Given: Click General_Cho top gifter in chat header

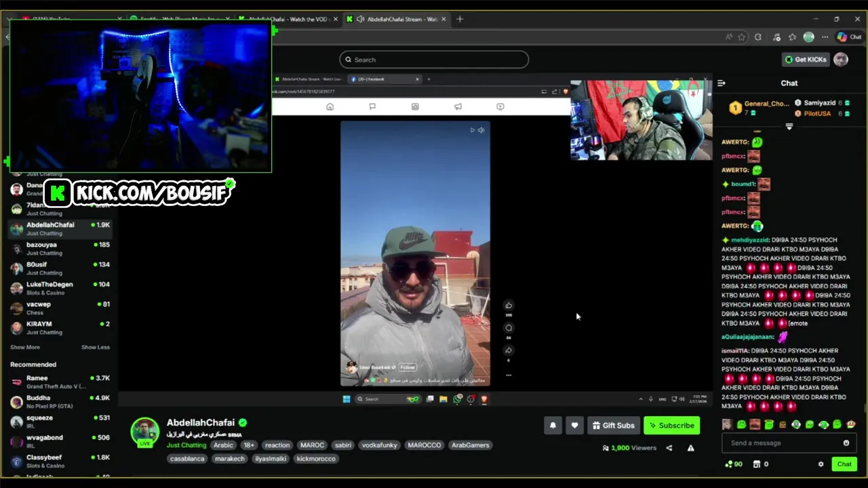Looking at the screenshot, I should [759, 107].
